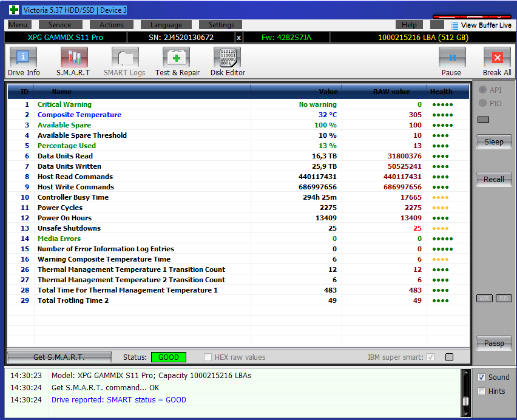Open the Language menu
The image size is (517, 420).
(x=166, y=25)
